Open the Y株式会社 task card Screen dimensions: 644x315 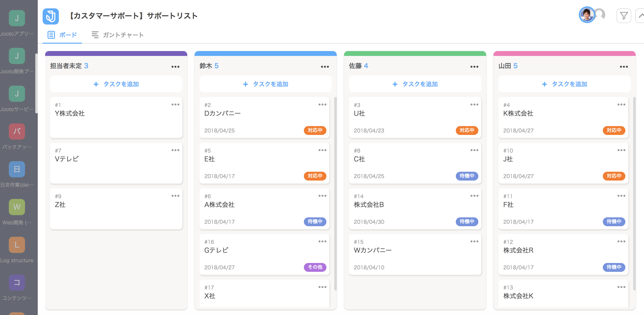coord(116,118)
